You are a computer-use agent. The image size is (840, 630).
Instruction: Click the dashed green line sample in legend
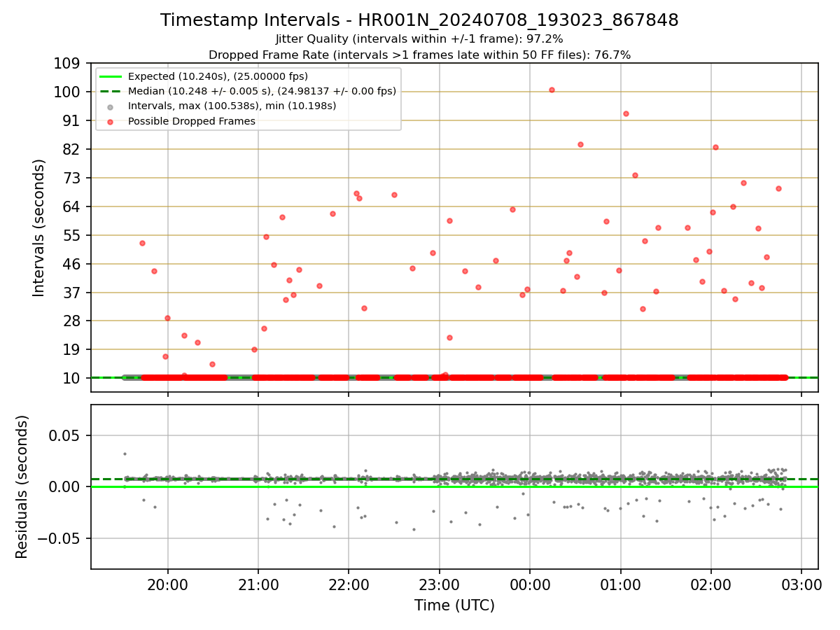pyautogui.click(x=110, y=91)
